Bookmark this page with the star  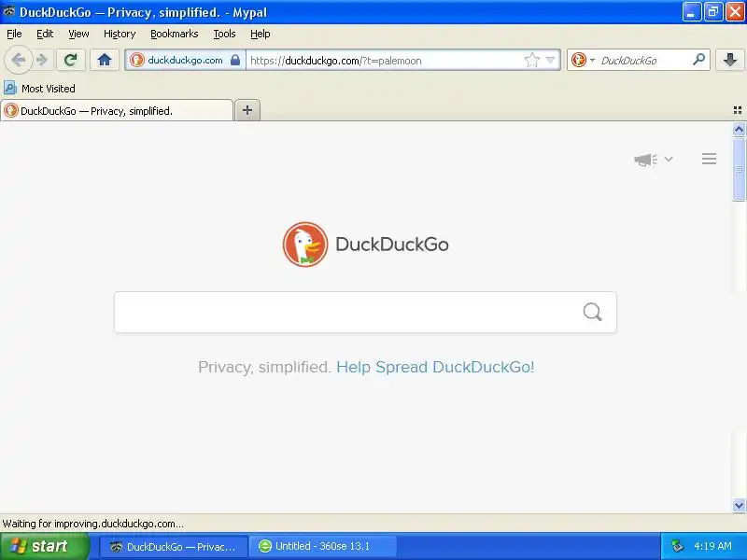click(x=531, y=60)
